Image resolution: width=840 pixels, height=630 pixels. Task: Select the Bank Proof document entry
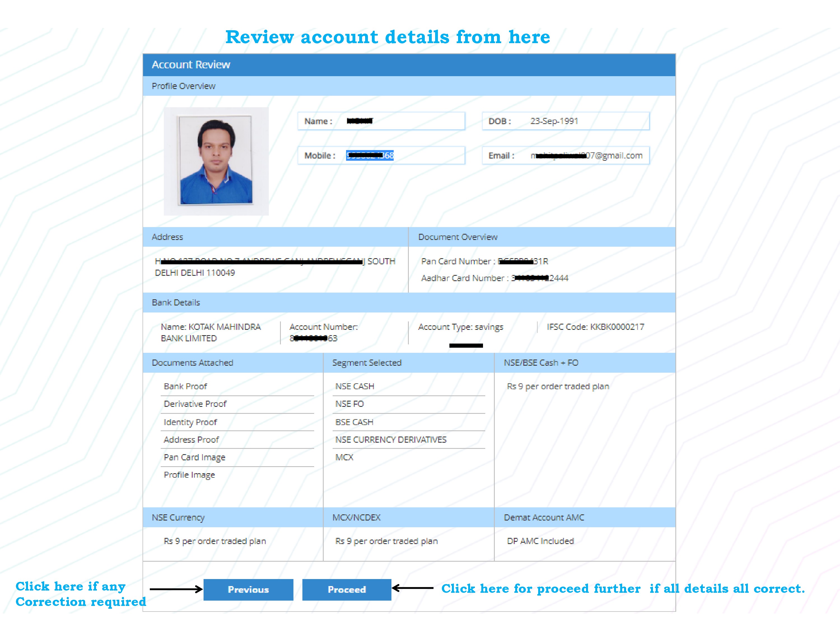pos(185,386)
